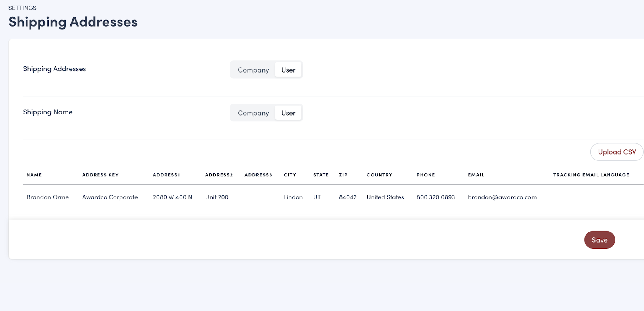Click the TRACKING EMAIL LANGUAGE column header
Screen dimensions: 644x311
[x=591, y=175]
